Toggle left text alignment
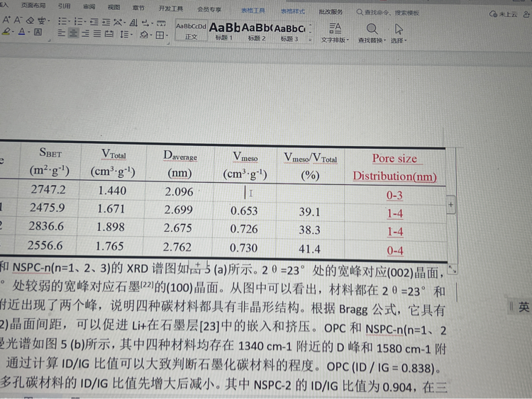 (x=61, y=33)
